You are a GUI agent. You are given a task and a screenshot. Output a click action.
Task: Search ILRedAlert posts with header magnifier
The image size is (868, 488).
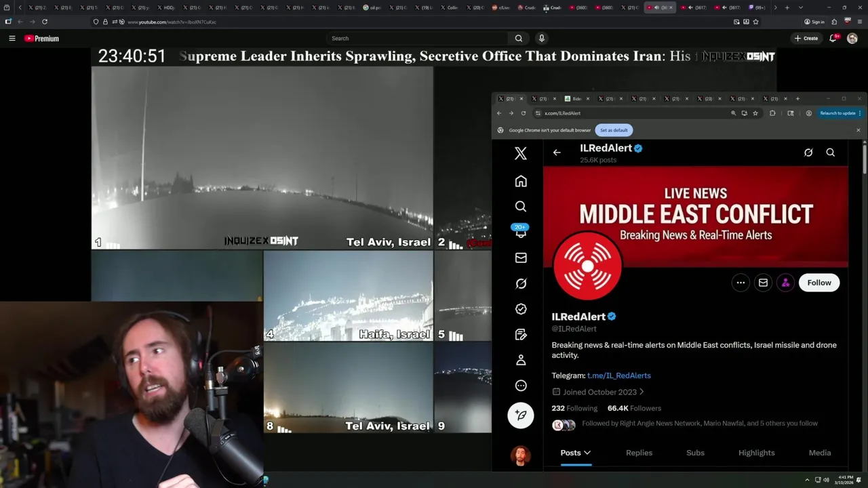point(831,152)
